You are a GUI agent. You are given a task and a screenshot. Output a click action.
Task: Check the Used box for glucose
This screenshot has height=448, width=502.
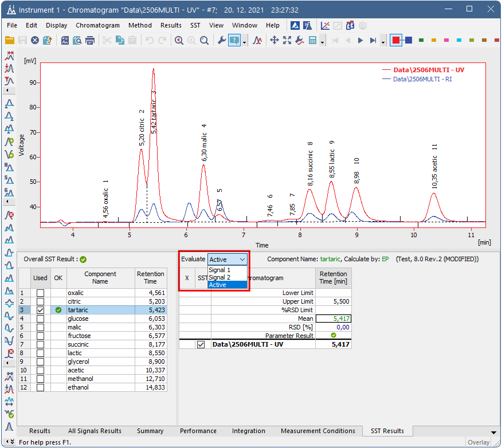coord(40,319)
